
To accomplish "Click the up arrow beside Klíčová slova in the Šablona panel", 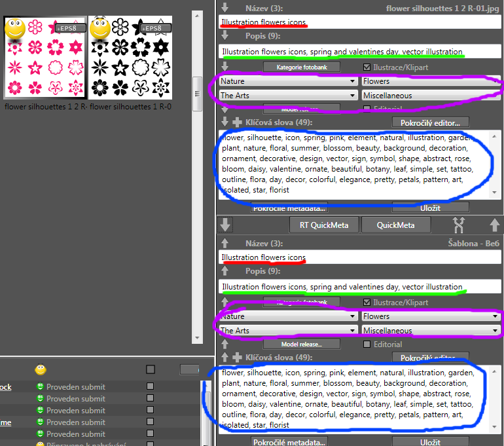I will point(225,357).
